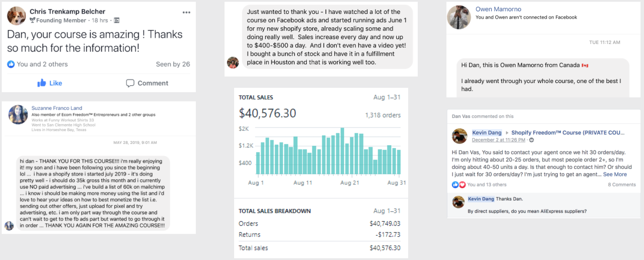Click the Kevin Dang post author name

coord(486,133)
